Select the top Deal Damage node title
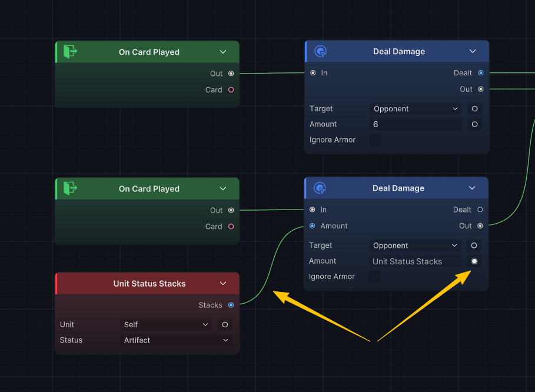535x392 pixels. 399,52
